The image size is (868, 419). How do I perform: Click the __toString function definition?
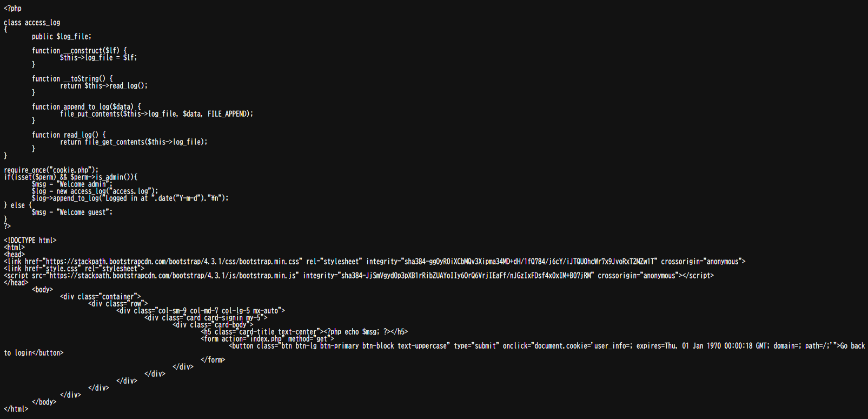point(72,79)
